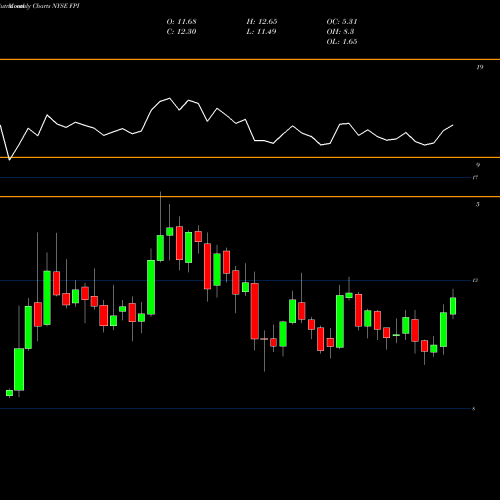Click the 8 price axis label
Image resolution: width=500 pixels, height=500 pixels.
point(474,409)
